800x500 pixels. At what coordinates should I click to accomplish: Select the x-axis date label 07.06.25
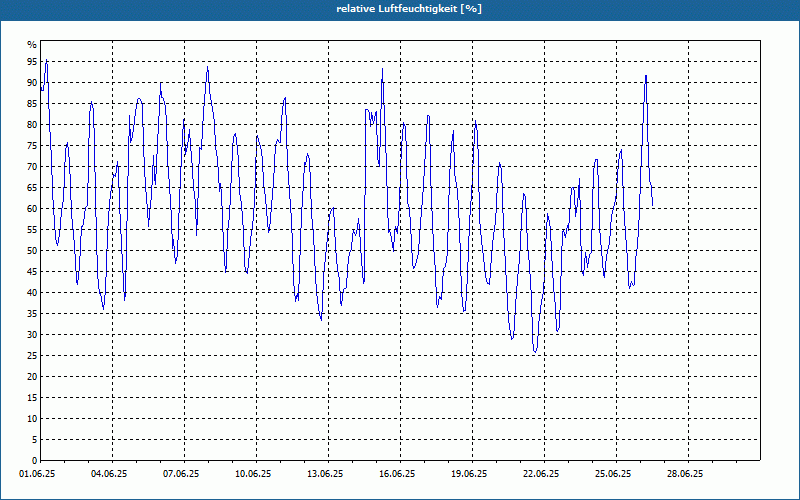pos(181,474)
